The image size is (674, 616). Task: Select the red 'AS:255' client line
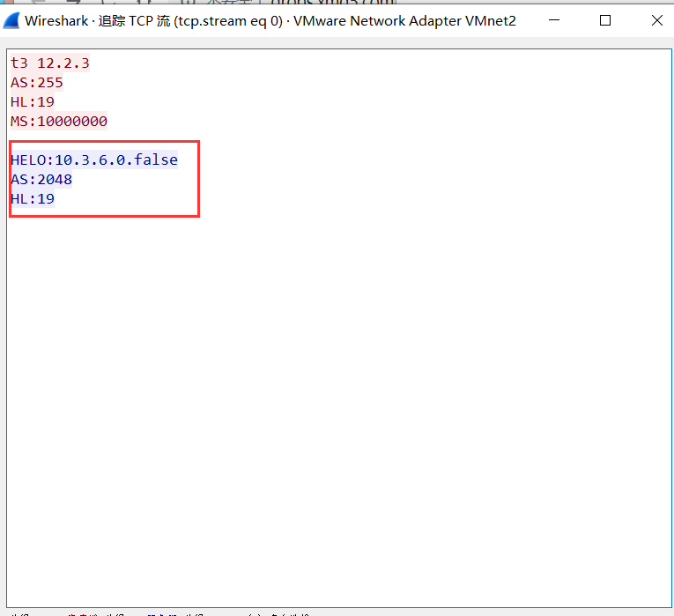[37, 83]
